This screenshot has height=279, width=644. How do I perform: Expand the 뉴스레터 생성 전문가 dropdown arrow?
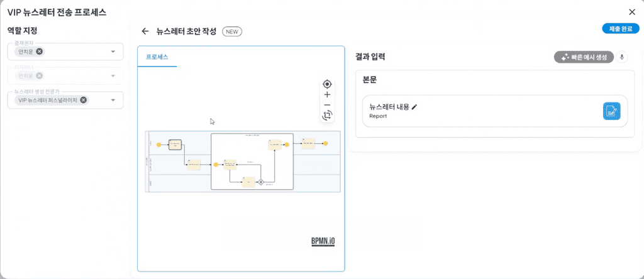click(x=113, y=100)
